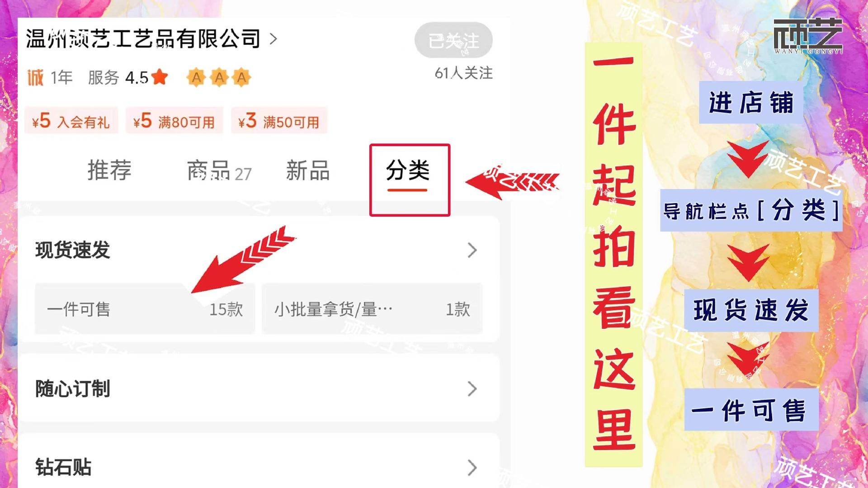868x488 pixels.
Task: Switch to the 推荐 tab
Action: [109, 171]
